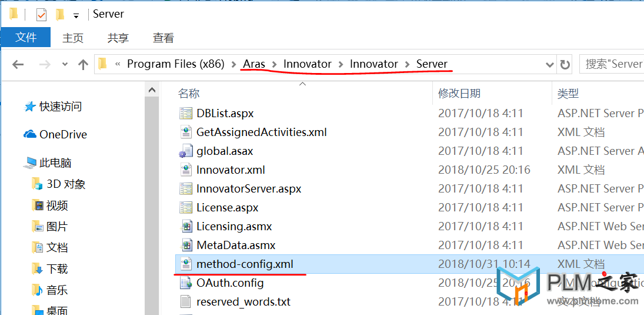
Task: Click the Properties checkmark icon in title bar
Action: click(x=42, y=15)
